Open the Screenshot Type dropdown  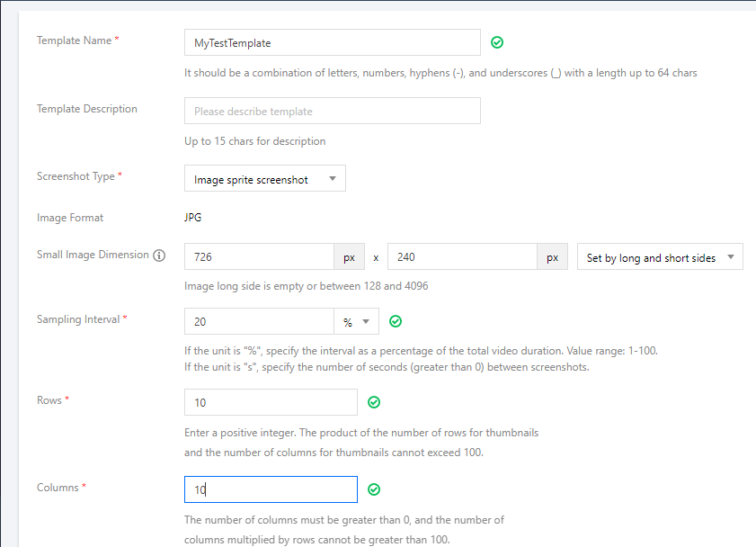coord(264,179)
